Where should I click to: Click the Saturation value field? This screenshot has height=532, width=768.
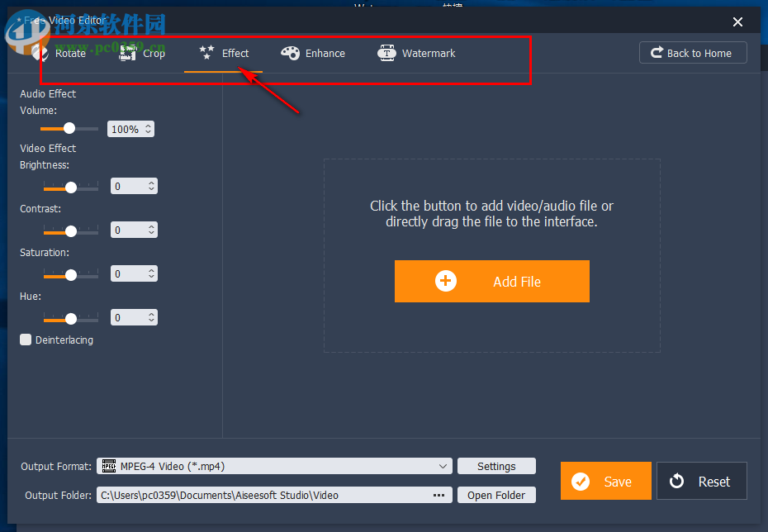click(134, 273)
